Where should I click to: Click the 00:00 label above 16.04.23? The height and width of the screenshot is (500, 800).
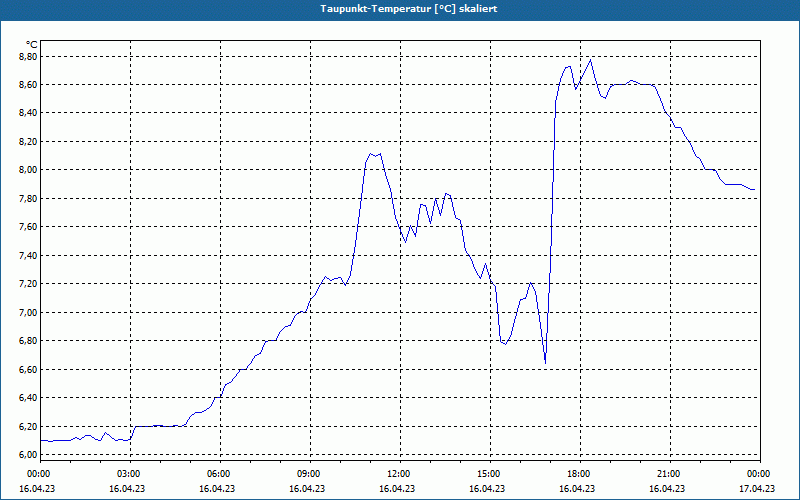(39, 474)
